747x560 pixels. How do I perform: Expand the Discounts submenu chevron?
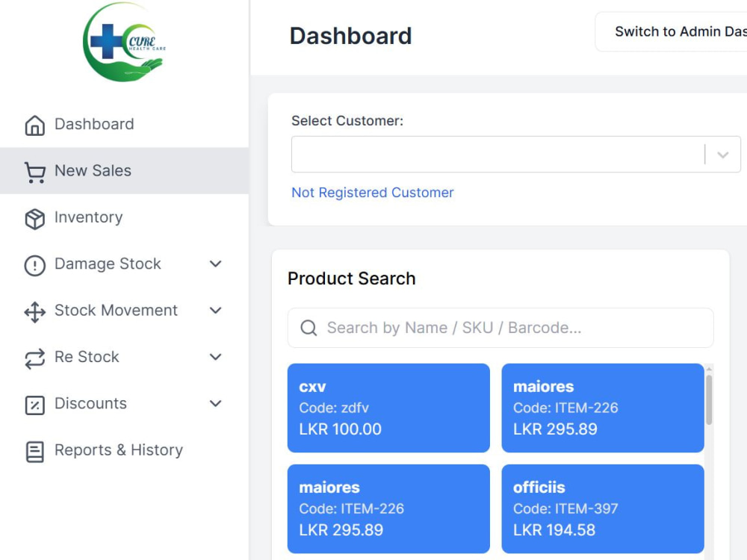(216, 404)
